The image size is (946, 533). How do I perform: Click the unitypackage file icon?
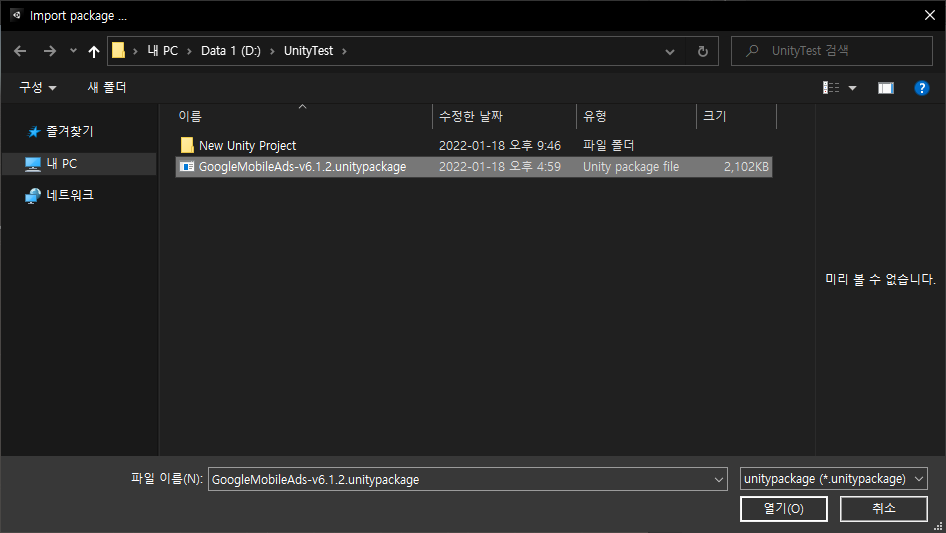187,167
